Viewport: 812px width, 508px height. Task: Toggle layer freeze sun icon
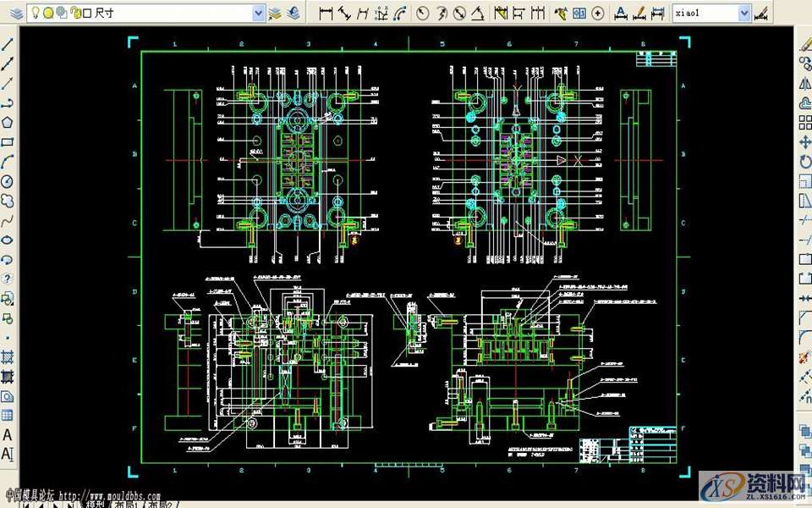[48, 13]
